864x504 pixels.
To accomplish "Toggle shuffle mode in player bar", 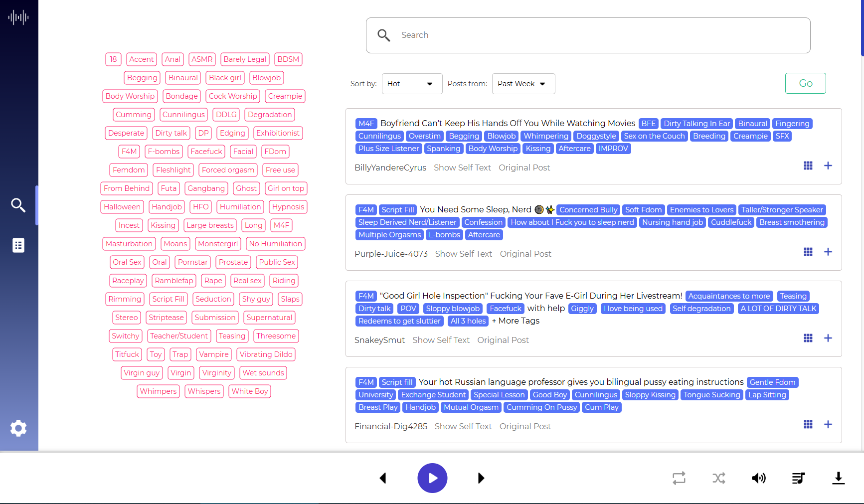I will 719,478.
